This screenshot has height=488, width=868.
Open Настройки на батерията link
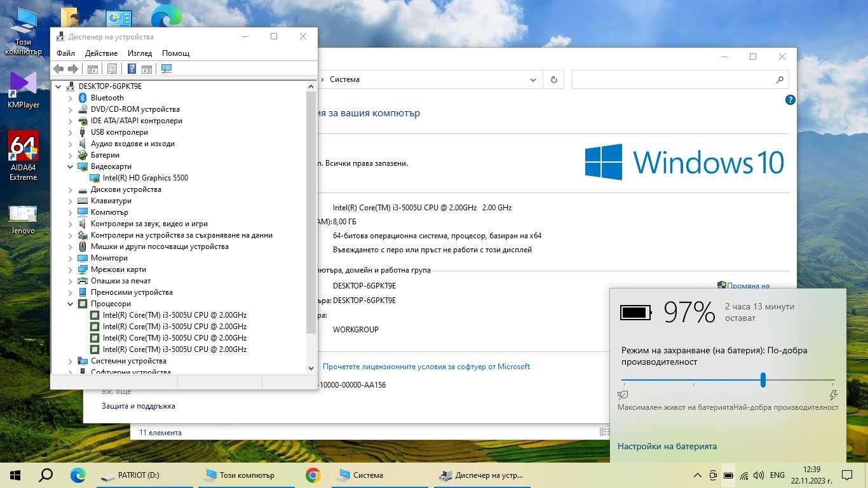tap(667, 446)
